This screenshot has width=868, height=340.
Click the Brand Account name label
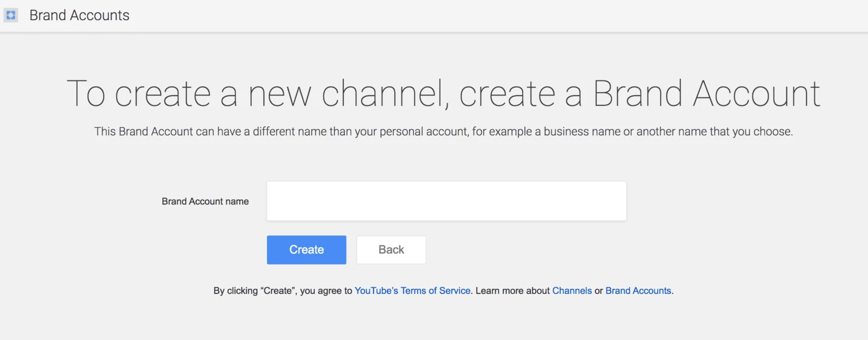tap(205, 202)
